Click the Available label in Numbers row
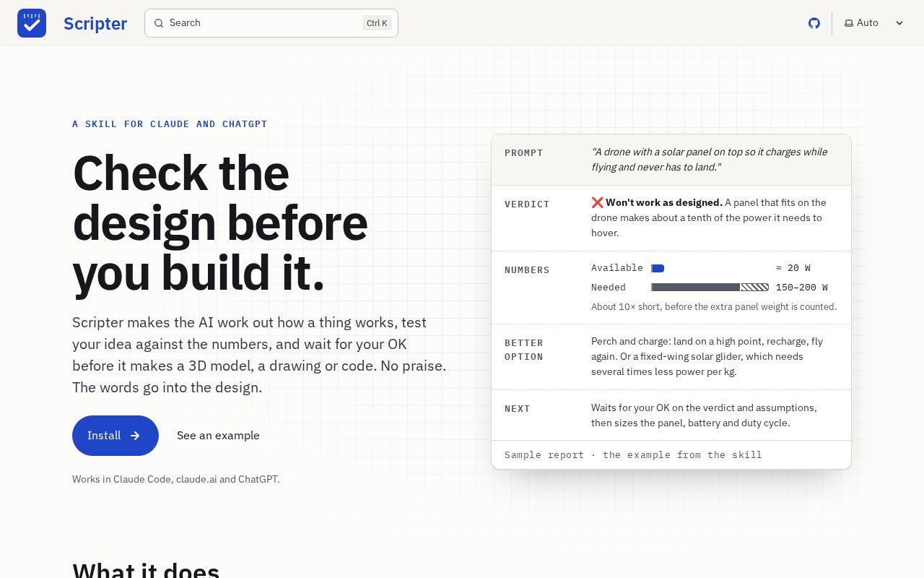 point(617,268)
